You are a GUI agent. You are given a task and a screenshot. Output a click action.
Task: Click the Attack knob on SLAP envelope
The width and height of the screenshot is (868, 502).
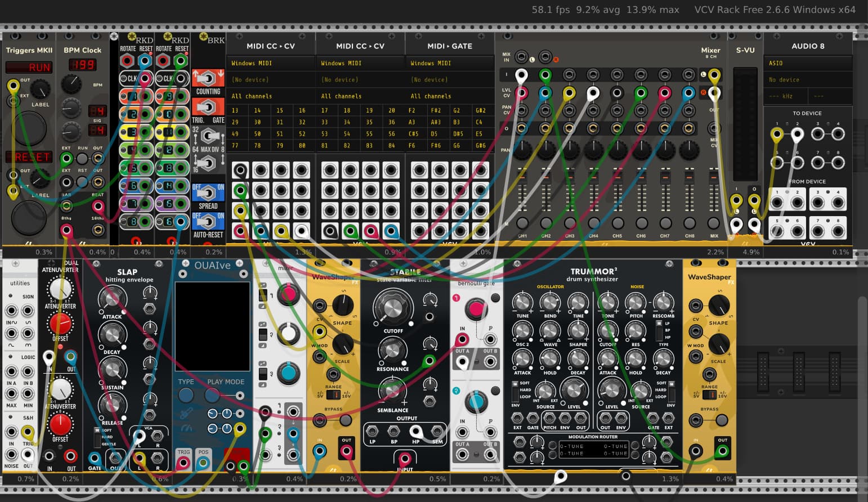tap(112, 299)
